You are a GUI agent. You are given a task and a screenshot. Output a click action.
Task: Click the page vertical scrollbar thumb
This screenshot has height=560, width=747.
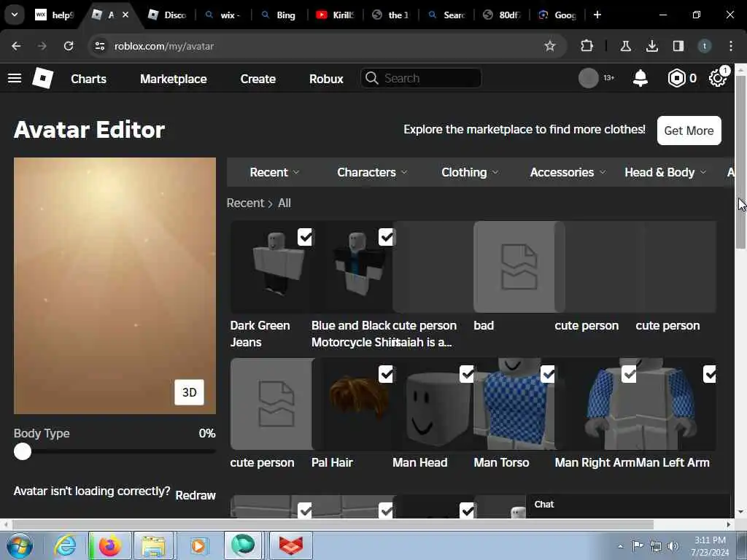pyautogui.click(x=740, y=162)
